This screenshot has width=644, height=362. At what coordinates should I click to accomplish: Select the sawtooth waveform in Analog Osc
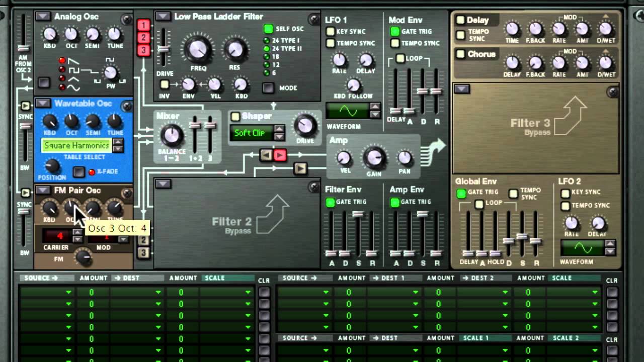tap(62, 60)
